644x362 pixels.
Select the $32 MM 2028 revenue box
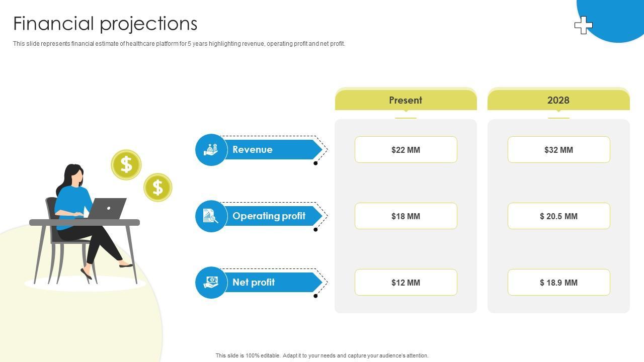(x=558, y=150)
